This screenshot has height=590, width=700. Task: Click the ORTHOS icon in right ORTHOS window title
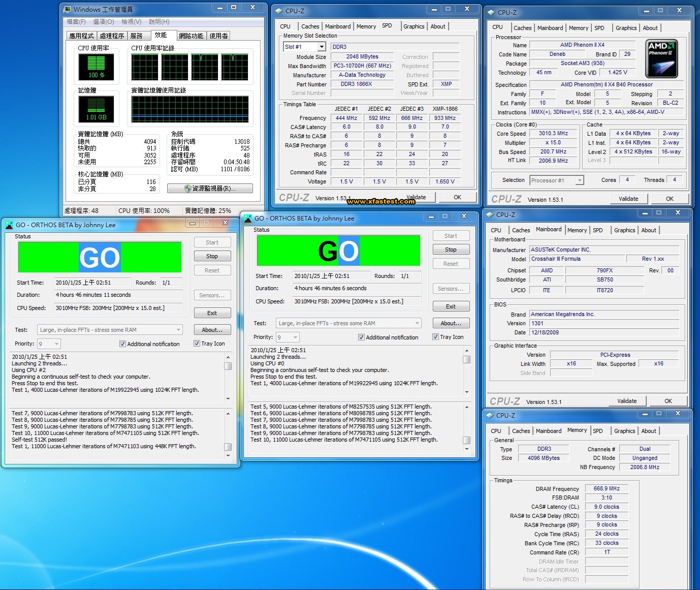tap(248, 218)
